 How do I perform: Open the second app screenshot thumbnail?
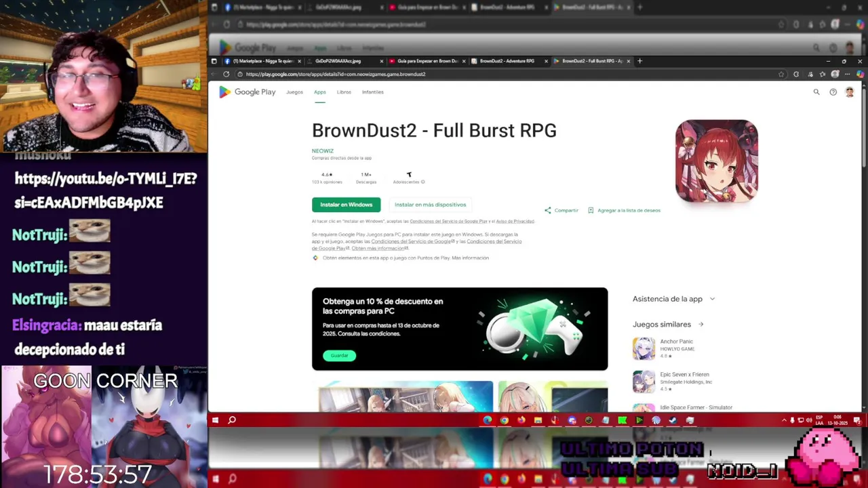pyautogui.click(x=553, y=396)
